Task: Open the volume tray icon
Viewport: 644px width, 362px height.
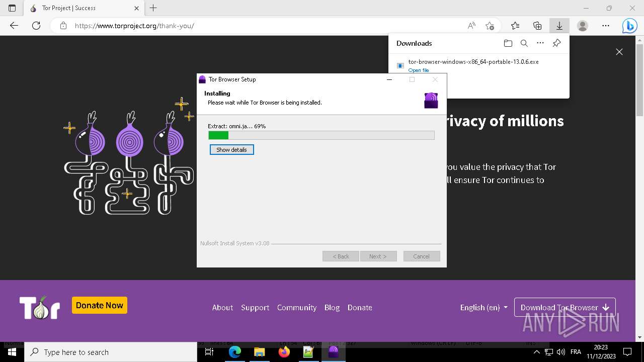Action: (x=561, y=352)
